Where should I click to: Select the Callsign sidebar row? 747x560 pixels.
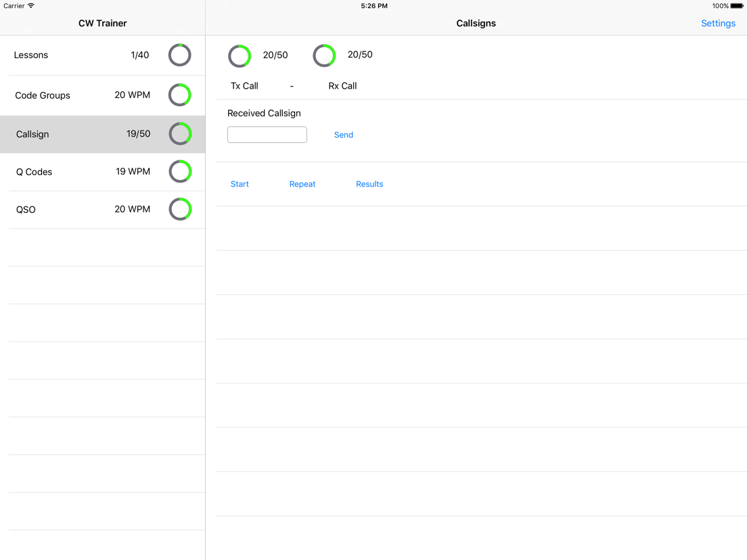102,135
